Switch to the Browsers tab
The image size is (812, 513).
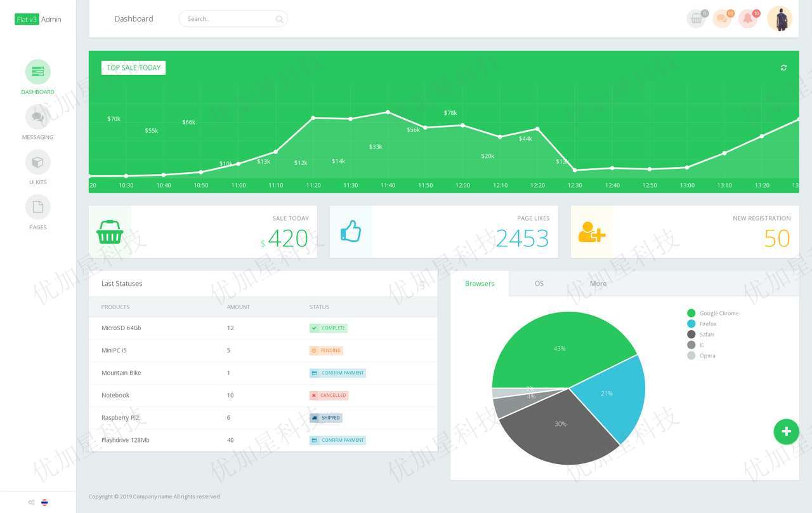[480, 284]
